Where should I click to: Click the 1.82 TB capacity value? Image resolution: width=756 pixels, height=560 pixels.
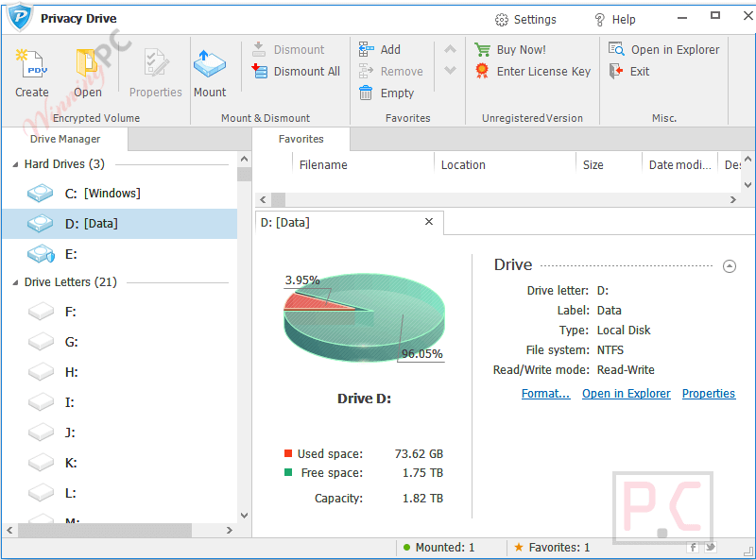pyautogui.click(x=422, y=499)
